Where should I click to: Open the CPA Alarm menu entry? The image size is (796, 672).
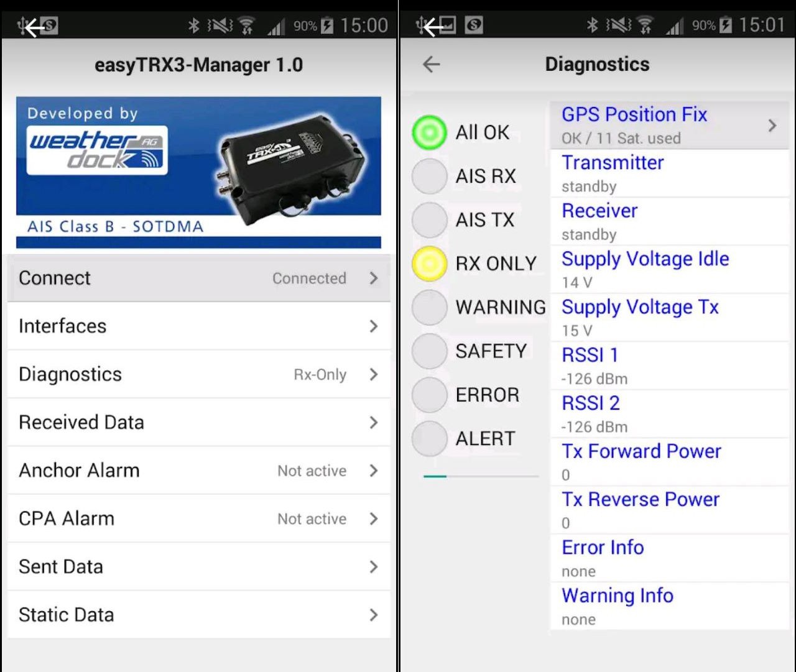point(199,518)
